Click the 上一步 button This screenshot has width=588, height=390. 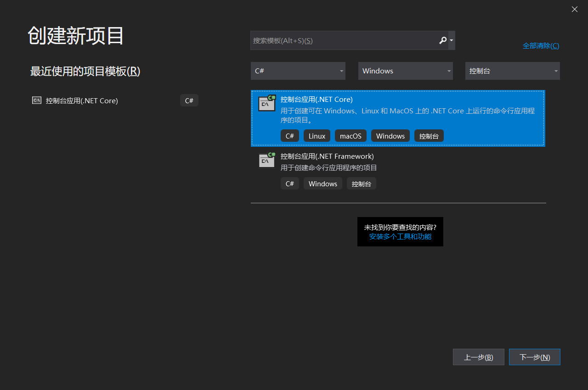(x=478, y=357)
